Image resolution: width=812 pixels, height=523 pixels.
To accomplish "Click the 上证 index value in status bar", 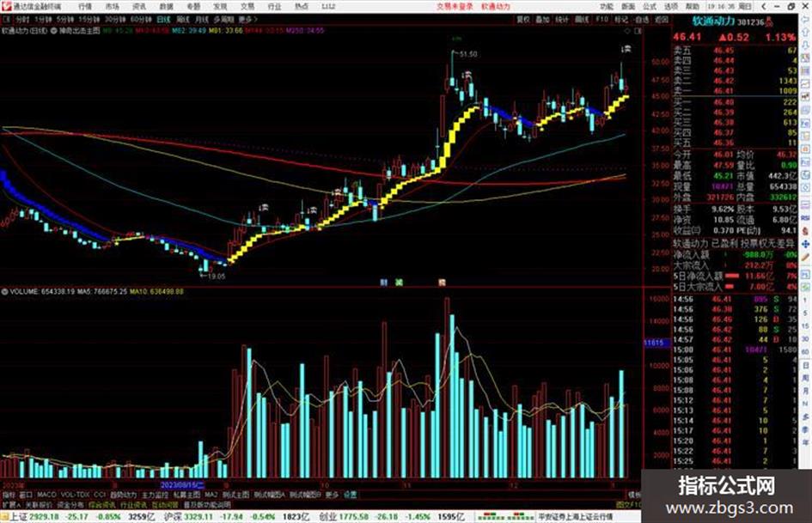I will tap(44, 517).
